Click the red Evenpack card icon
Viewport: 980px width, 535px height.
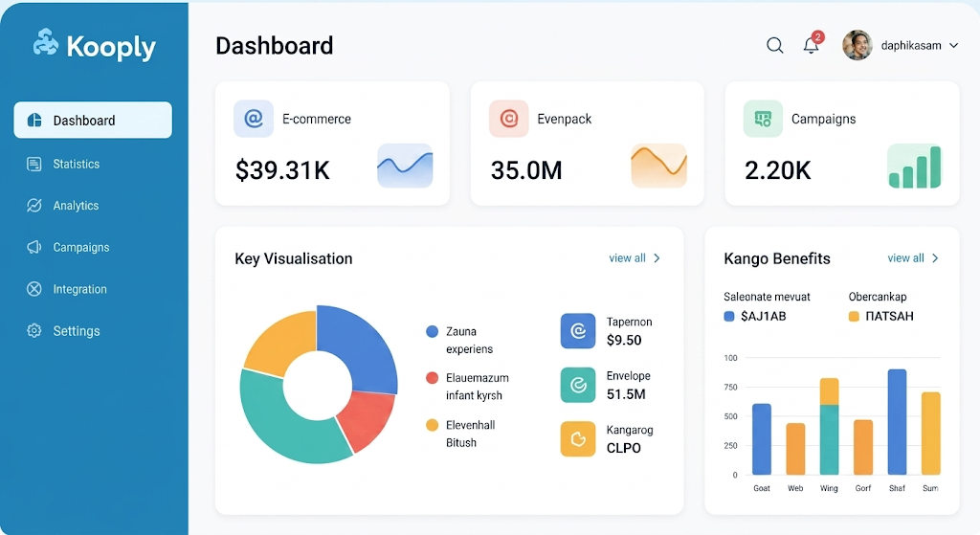click(509, 118)
